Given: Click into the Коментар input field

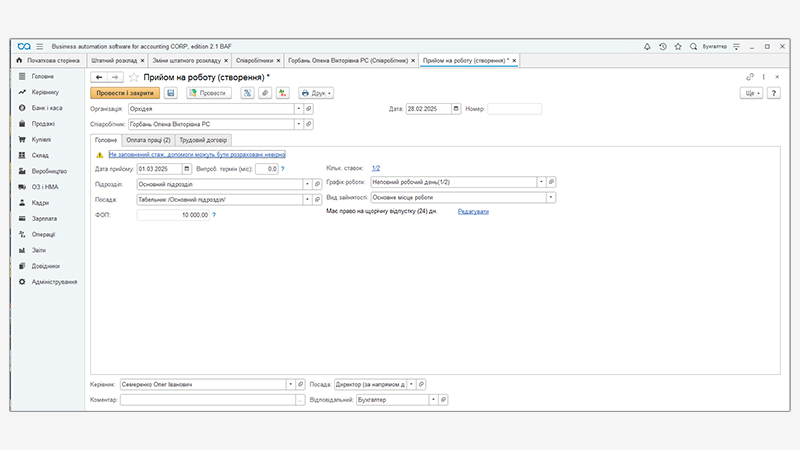Looking at the screenshot, I should 206,399.
